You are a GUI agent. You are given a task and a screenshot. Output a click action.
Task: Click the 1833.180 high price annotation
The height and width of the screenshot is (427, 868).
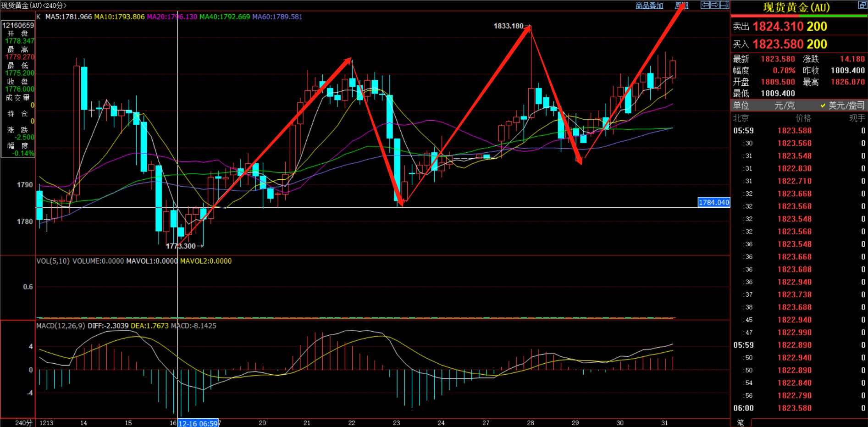[509, 26]
